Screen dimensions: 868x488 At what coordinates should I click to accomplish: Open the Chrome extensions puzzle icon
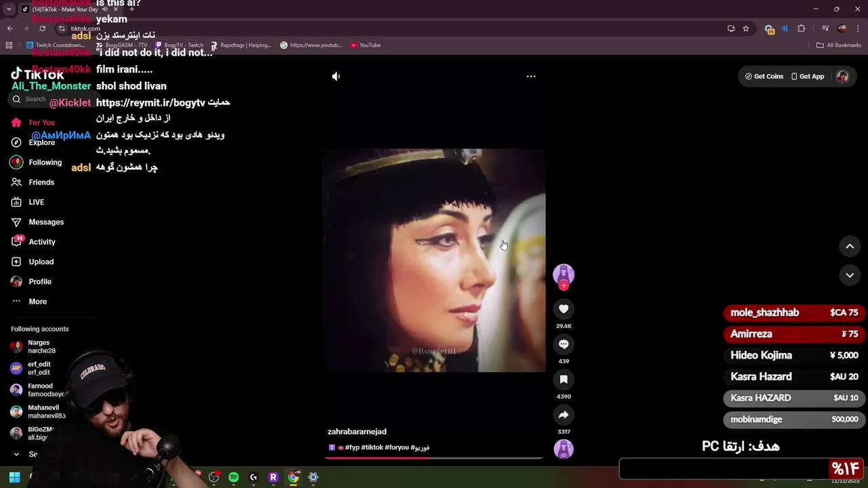[802, 28]
